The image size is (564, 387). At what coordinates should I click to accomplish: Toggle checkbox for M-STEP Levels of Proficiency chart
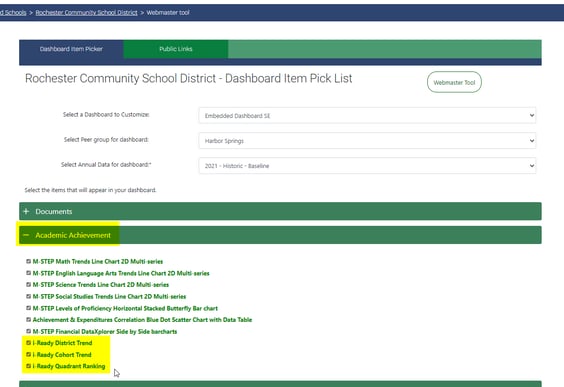28,308
